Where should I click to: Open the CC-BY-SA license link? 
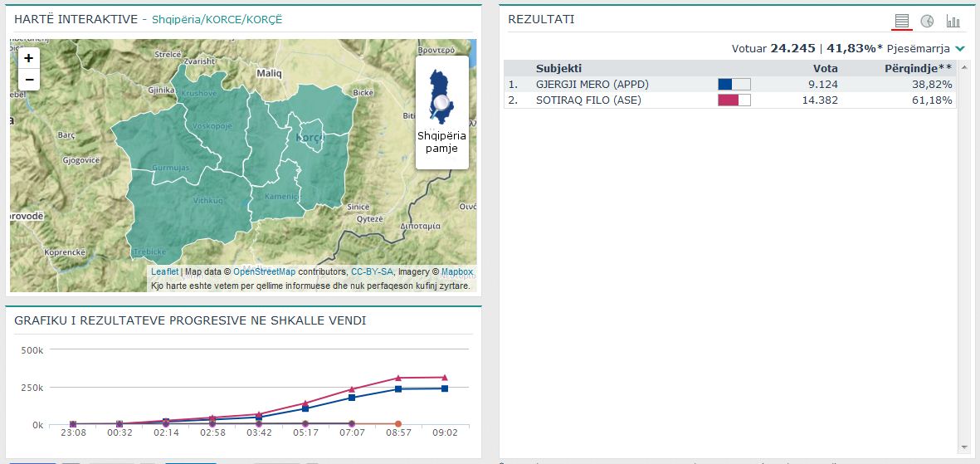(x=372, y=271)
